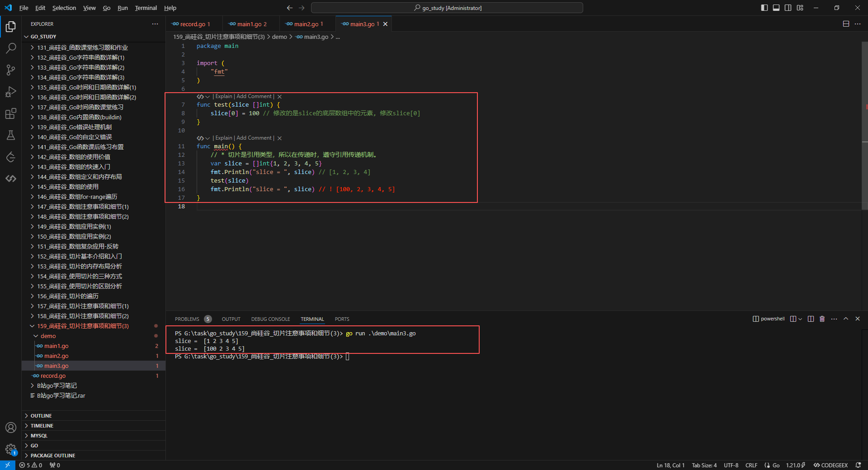Screen dimensions: 868x470
Task: Dismiss the CodeGeeX lens above func main
Action: 279,138
